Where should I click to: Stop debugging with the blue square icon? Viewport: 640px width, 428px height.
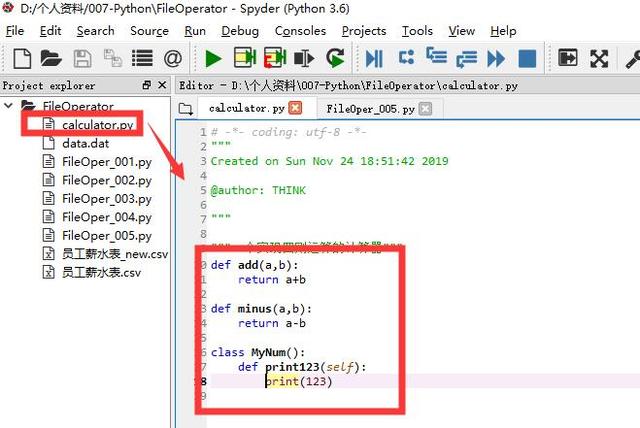[x=527, y=59]
